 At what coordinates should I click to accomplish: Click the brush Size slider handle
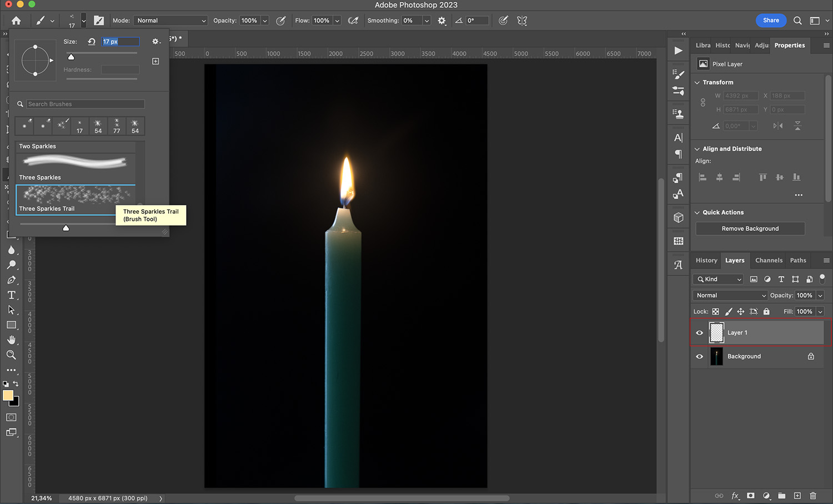tap(71, 57)
